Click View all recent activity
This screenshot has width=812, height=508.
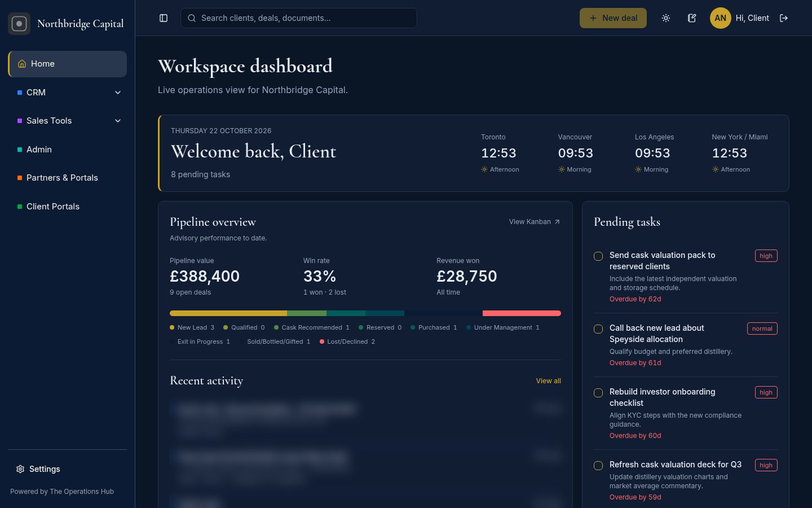pos(548,381)
